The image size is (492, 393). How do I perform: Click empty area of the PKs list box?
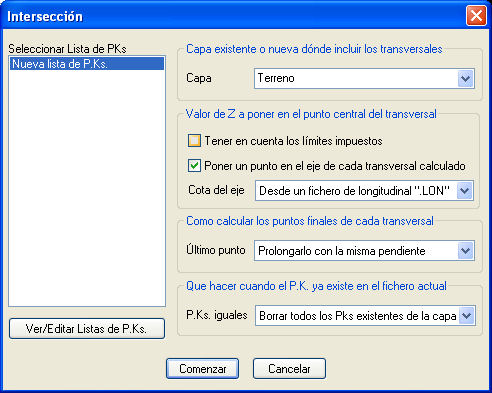(87, 188)
